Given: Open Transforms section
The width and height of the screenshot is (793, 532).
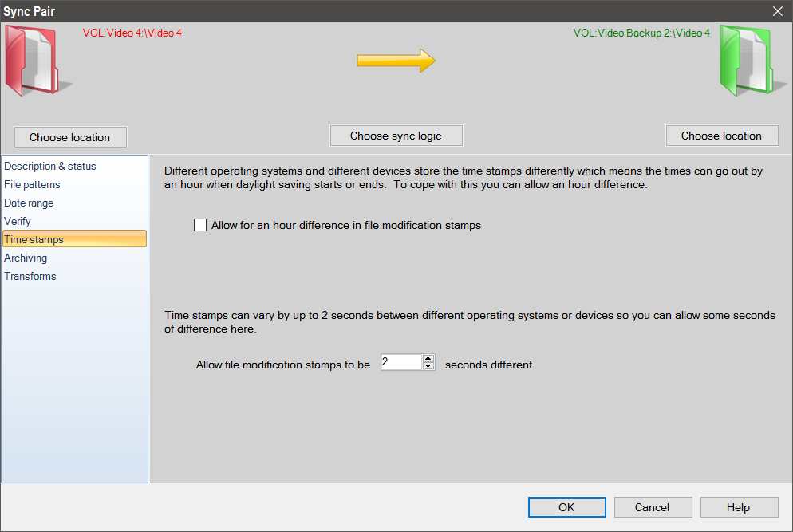Looking at the screenshot, I should [30, 276].
